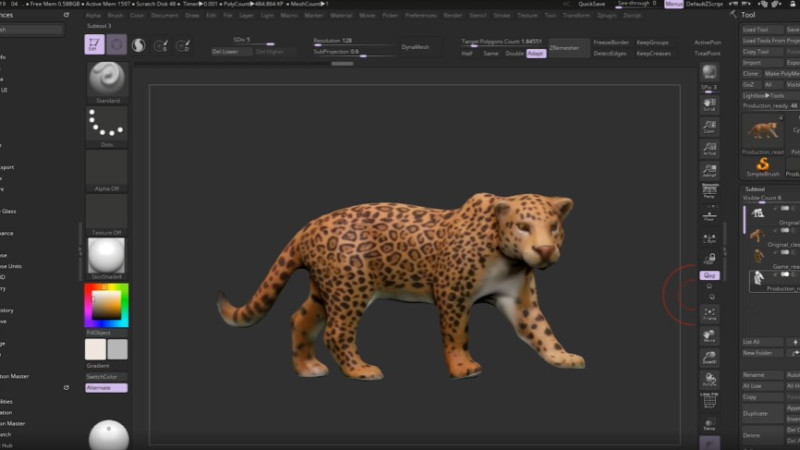Click the QuickSave button
800x450 pixels.
tap(591, 4)
